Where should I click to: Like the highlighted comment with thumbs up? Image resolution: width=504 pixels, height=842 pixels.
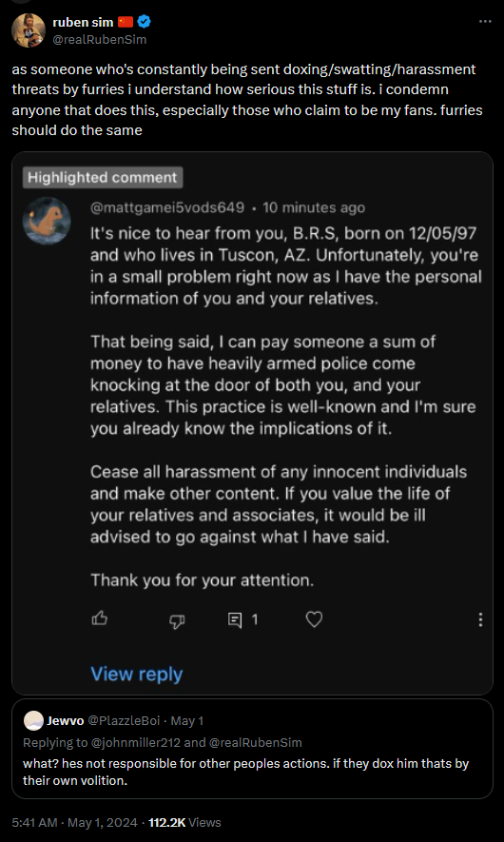click(100, 619)
